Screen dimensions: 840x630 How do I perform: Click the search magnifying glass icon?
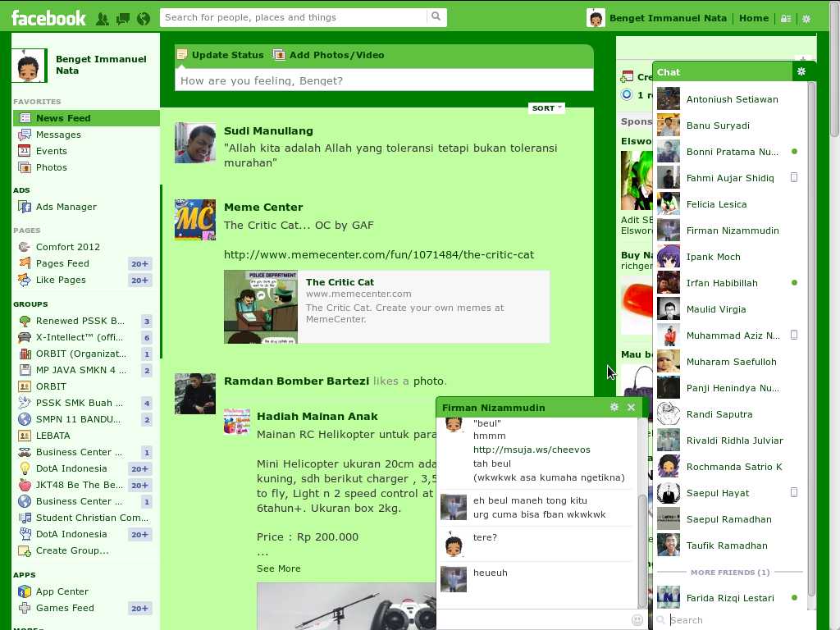pos(436,17)
